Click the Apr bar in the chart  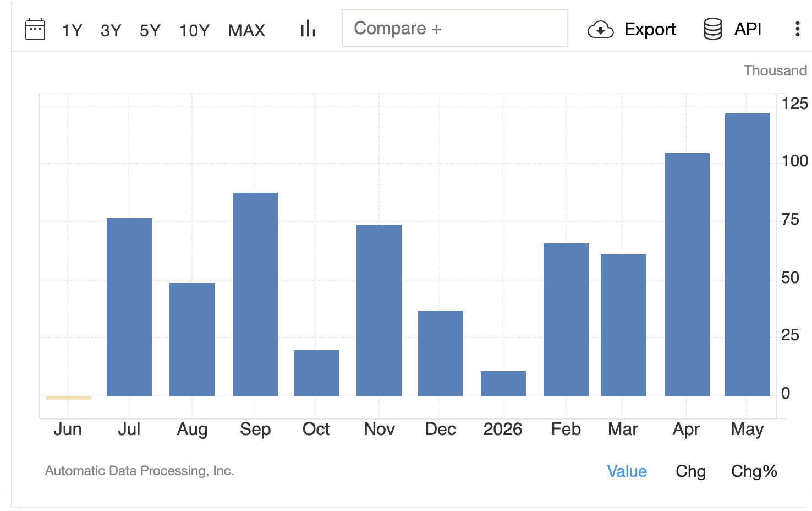click(687, 275)
